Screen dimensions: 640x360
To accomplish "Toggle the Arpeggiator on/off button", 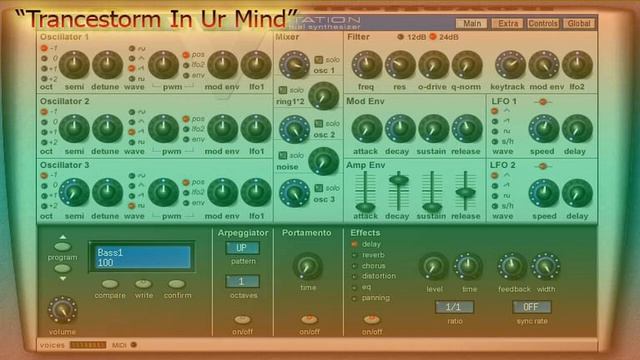I will 242,319.
